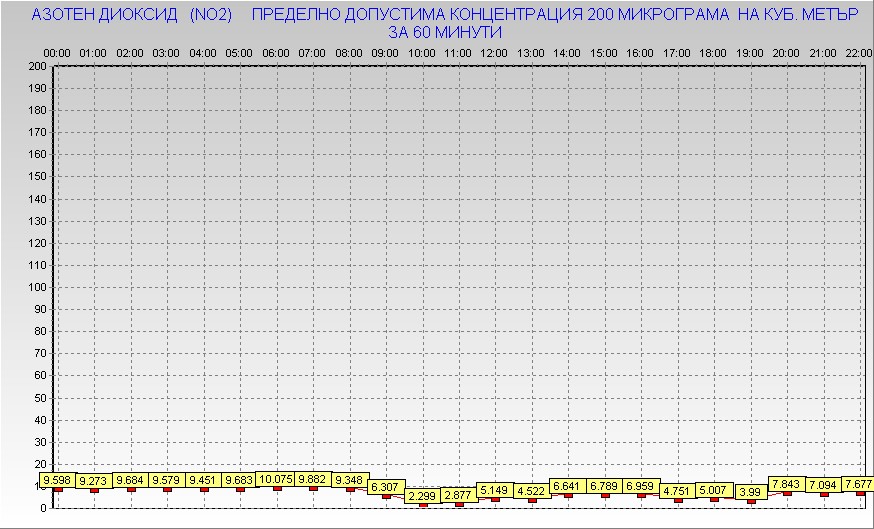
Task: Click the ЗА 60 МИНУТИ subtitle text
Action: pos(444,32)
